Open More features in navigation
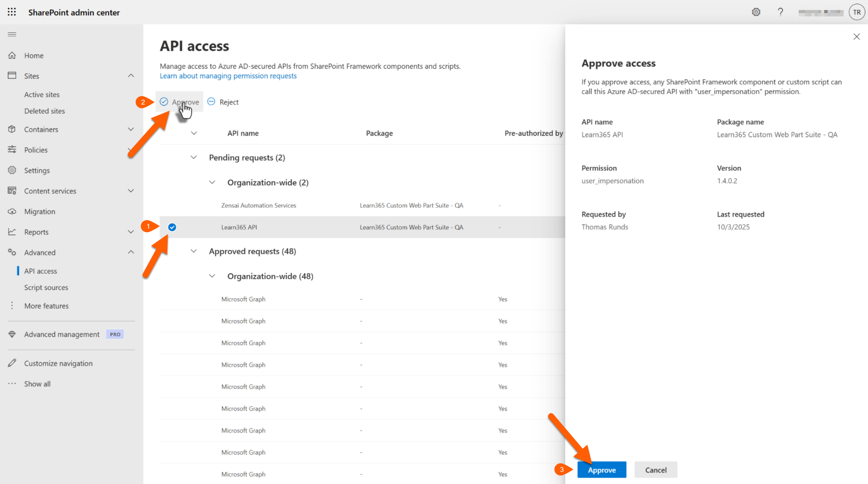Viewport: 868px width, 484px height. point(47,306)
